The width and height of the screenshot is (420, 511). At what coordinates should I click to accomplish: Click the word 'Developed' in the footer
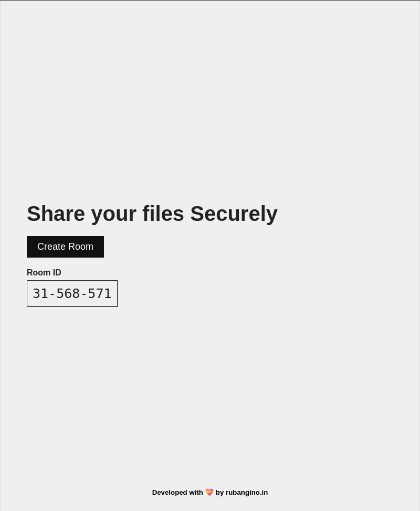pyautogui.click(x=170, y=493)
